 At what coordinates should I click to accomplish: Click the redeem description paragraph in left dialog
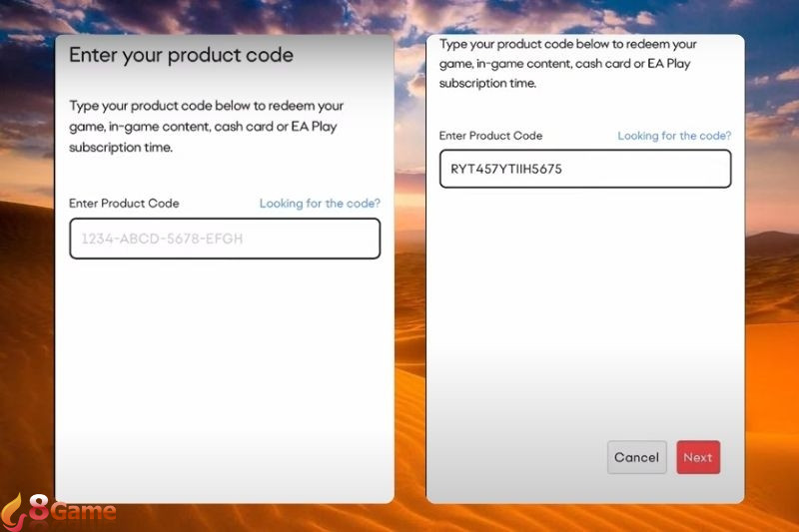[207, 126]
